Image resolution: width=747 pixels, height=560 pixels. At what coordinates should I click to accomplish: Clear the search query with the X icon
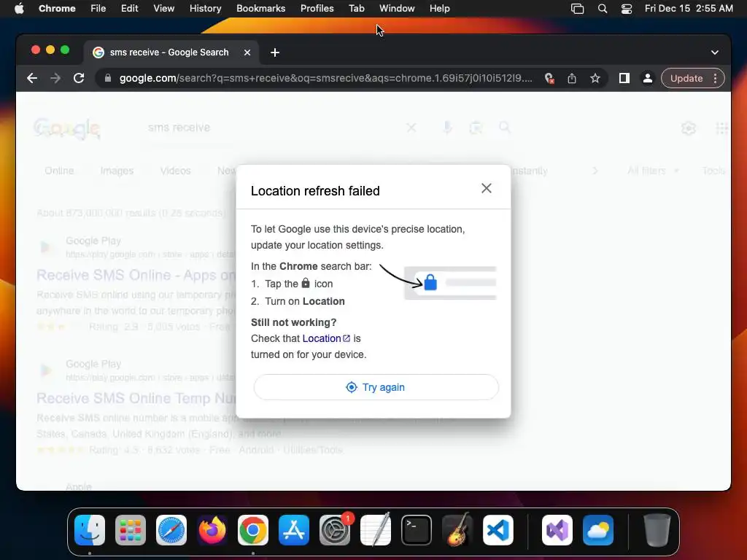[411, 128]
